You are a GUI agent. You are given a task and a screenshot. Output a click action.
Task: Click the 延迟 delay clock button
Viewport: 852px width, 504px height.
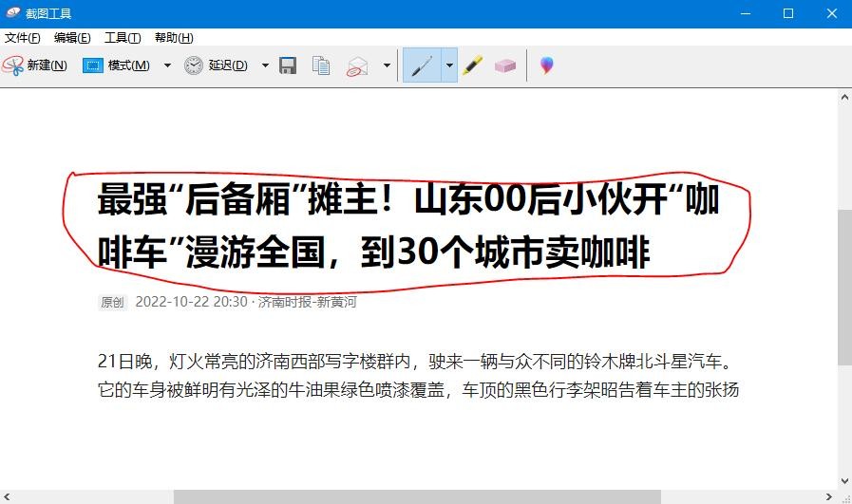[217, 65]
